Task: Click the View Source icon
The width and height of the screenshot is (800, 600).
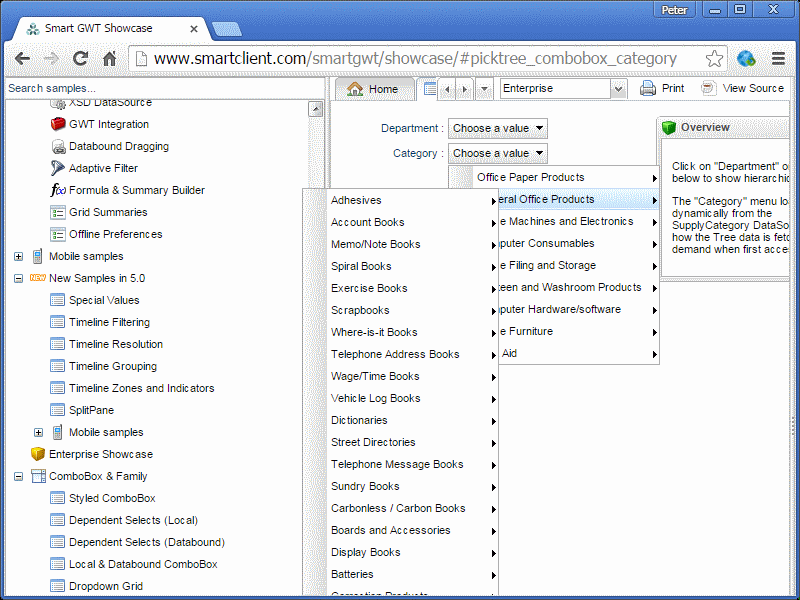Action: coord(709,88)
